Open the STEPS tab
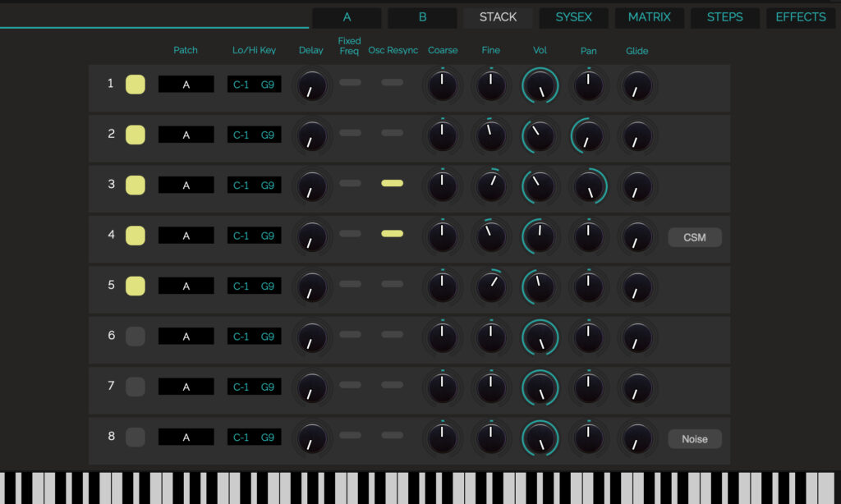The image size is (841, 504). pyautogui.click(x=725, y=17)
